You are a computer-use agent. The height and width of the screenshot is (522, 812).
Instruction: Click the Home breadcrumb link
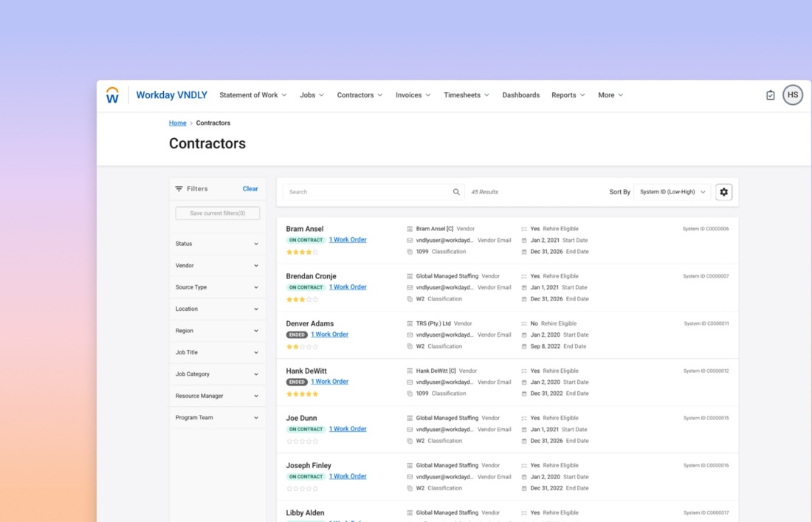(177, 123)
